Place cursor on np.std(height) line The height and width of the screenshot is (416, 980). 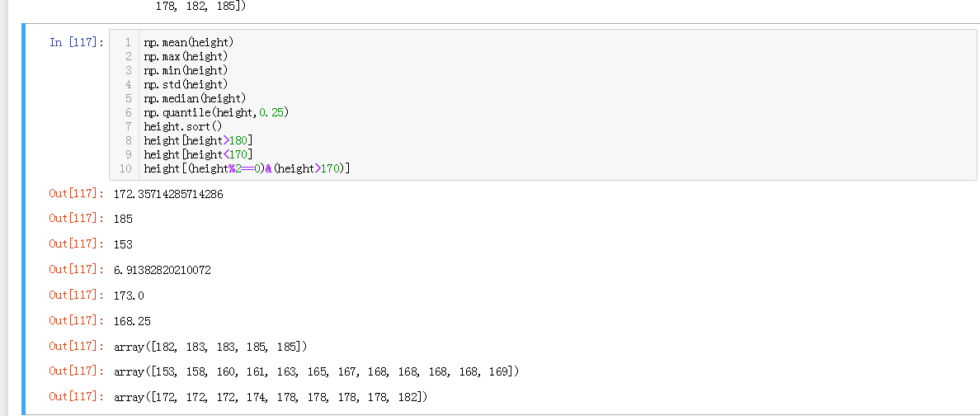click(x=186, y=84)
